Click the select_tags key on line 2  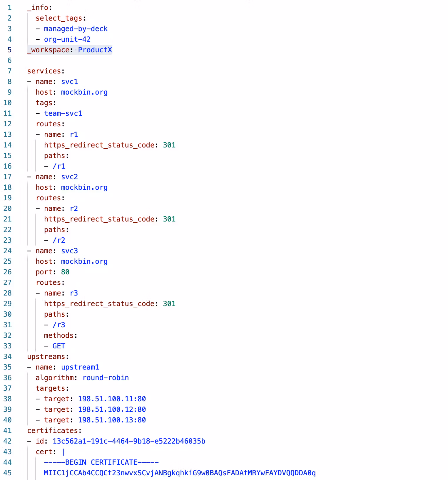click(59, 18)
